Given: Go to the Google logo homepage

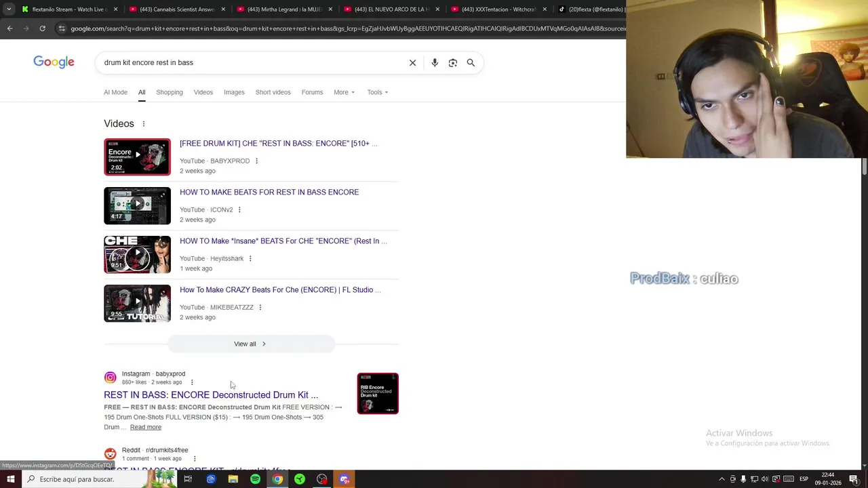Looking at the screenshot, I should pyautogui.click(x=54, y=62).
